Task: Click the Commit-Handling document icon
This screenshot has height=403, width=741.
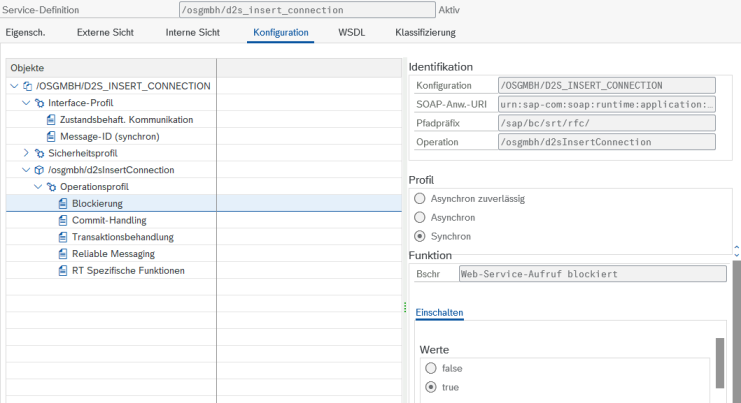Action: tap(63, 220)
